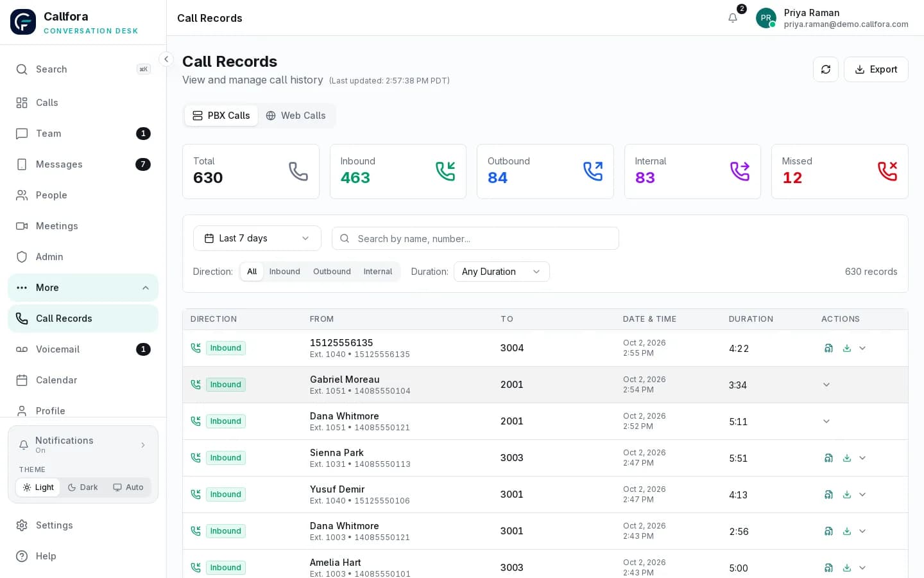The height and width of the screenshot is (578, 924).
Task: Open Settings in the sidebar
Action: [x=83, y=525]
